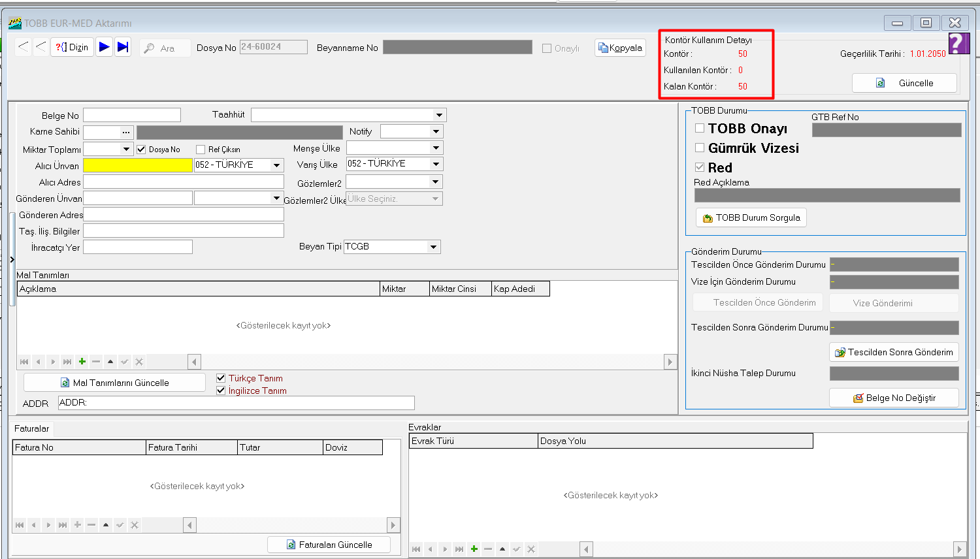
Task: Check the TOBB Onayı checkbox
Action: [700, 128]
